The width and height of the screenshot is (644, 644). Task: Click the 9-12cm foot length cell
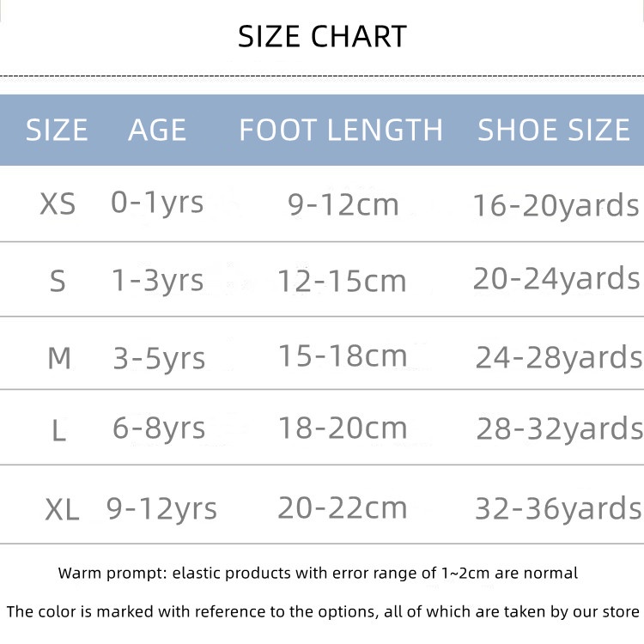point(343,204)
